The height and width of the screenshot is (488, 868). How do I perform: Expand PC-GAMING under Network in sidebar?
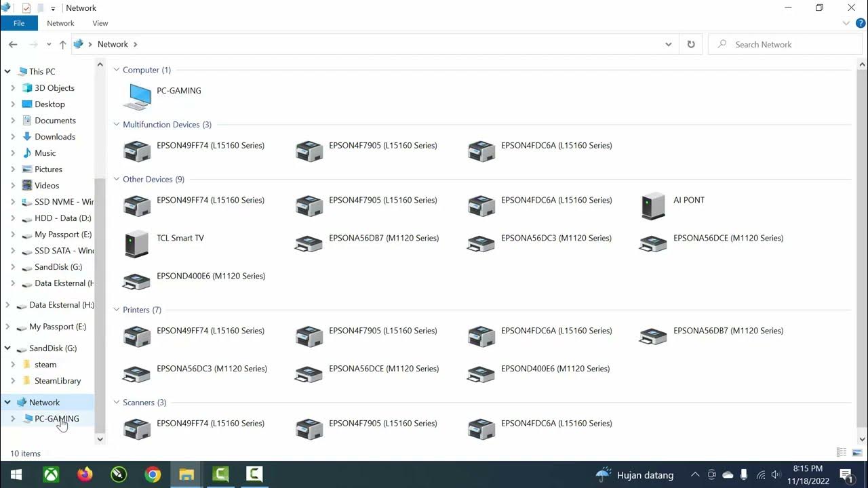[13, 419]
